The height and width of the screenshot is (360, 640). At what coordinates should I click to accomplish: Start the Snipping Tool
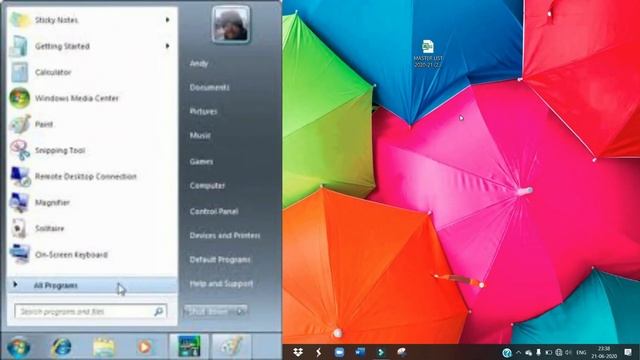coord(92,151)
